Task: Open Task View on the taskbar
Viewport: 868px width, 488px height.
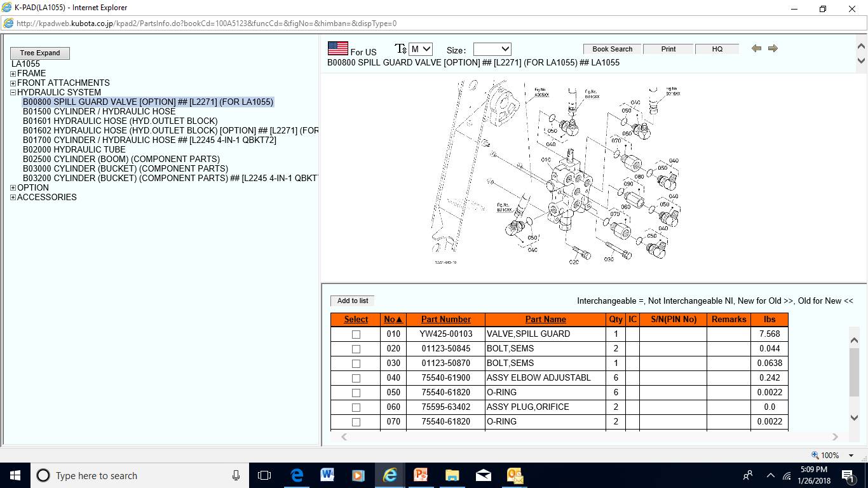Action: click(x=264, y=475)
